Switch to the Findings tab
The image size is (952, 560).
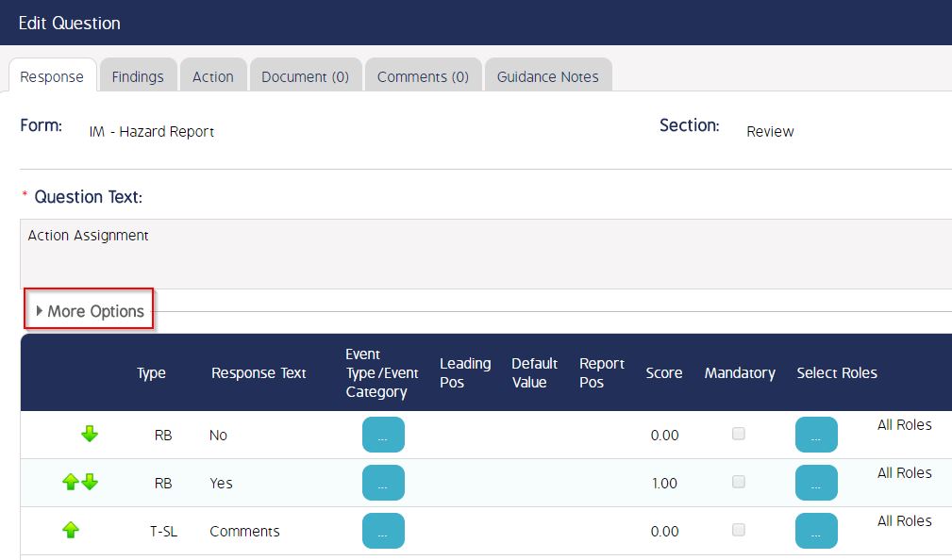pos(138,77)
